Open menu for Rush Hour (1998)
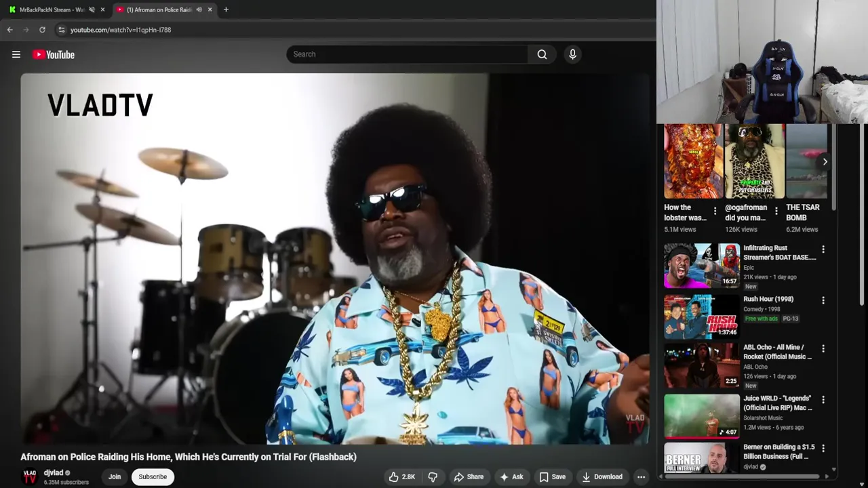 823,300
